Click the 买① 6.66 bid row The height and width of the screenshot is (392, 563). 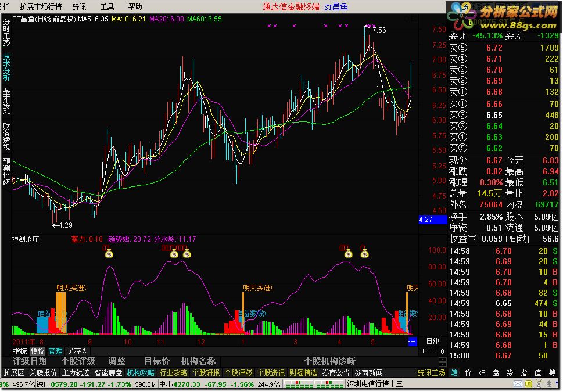pos(504,104)
